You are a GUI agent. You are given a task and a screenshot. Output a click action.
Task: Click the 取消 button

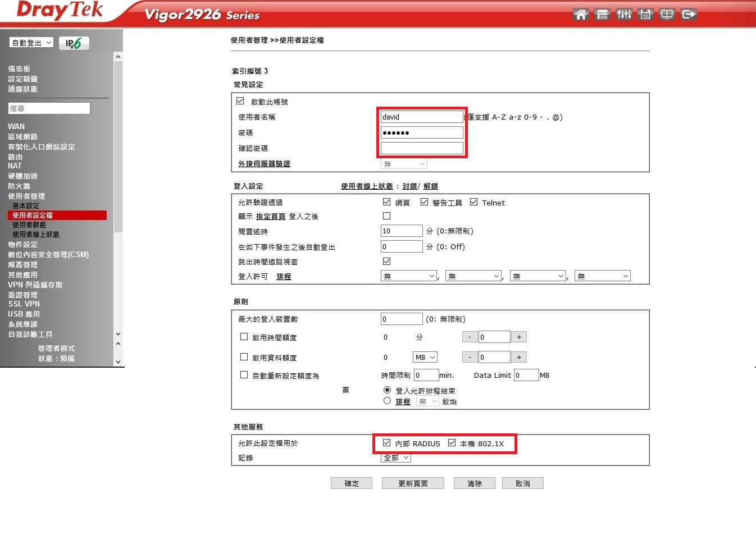tap(522, 483)
